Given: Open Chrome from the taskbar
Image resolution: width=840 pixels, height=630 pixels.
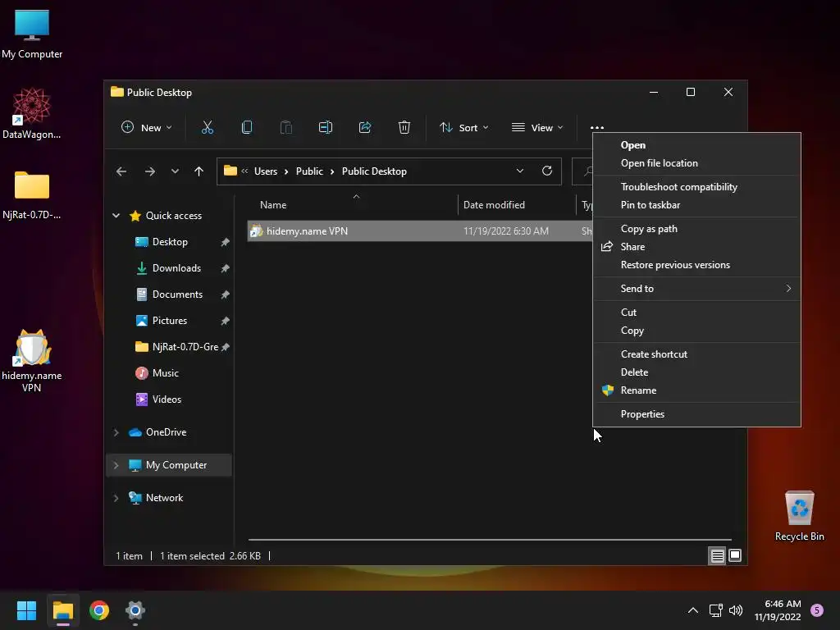Looking at the screenshot, I should point(99,610).
